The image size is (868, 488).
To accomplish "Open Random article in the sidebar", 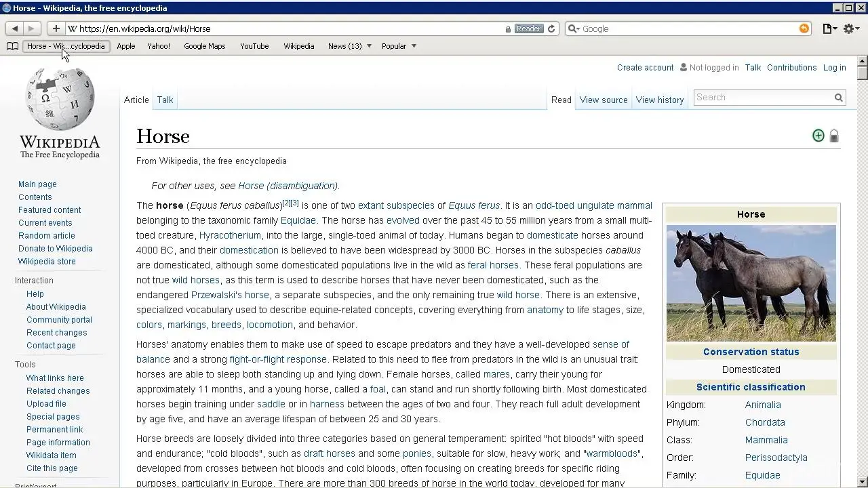I will point(47,235).
